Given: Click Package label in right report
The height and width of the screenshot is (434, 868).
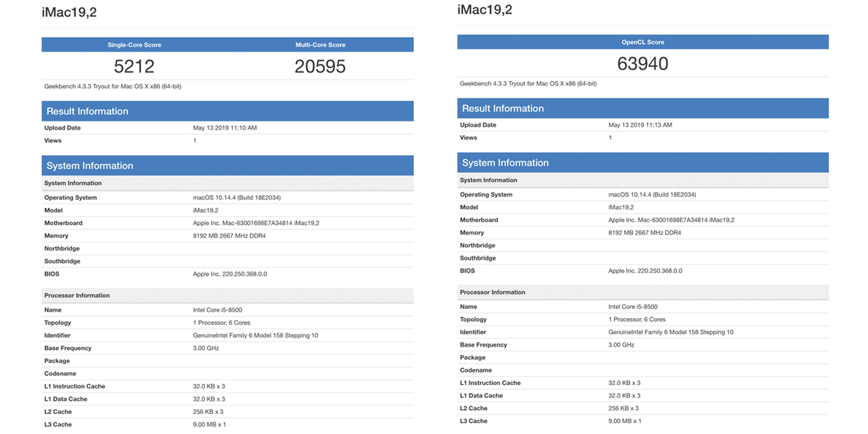Looking at the screenshot, I should 472,358.
